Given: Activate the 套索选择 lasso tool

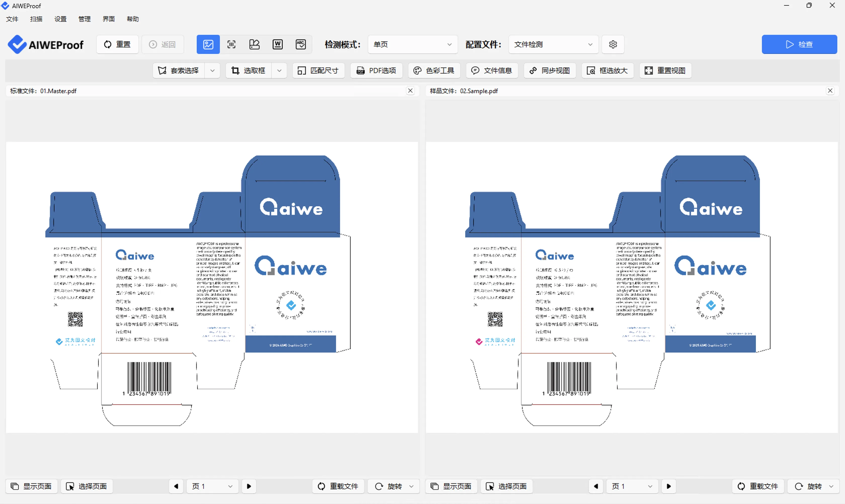Looking at the screenshot, I should [x=179, y=71].
